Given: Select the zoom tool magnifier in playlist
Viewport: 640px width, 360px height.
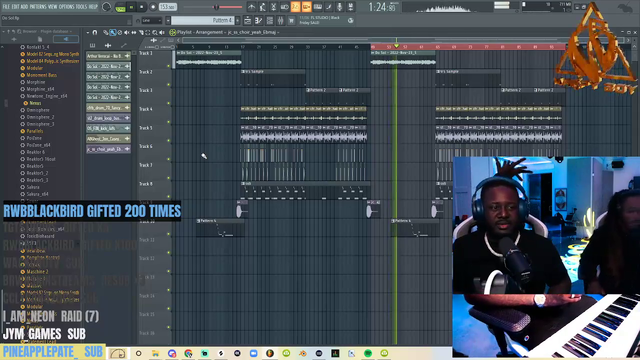Looking at the screenshot, I should 155,32.
